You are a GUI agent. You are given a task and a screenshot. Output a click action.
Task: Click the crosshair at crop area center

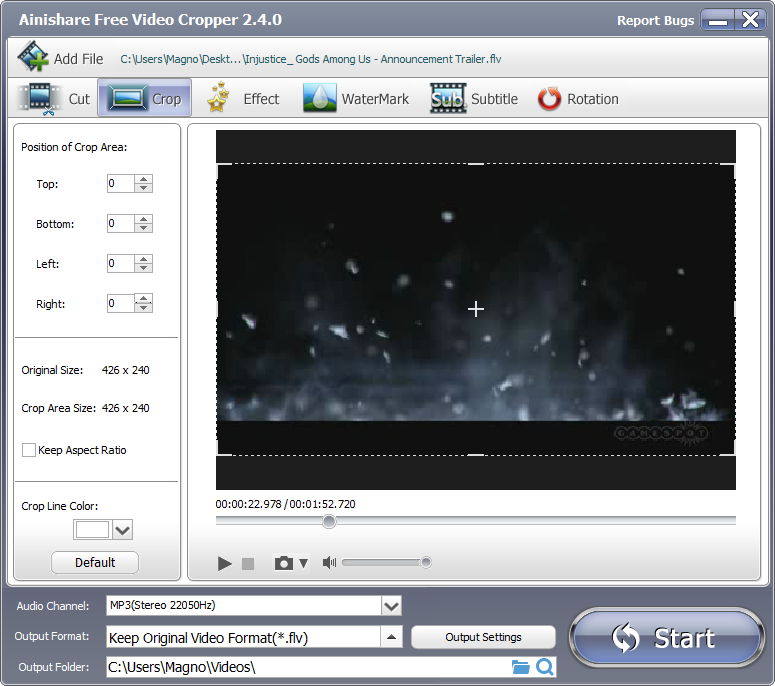tap(476, 309)
